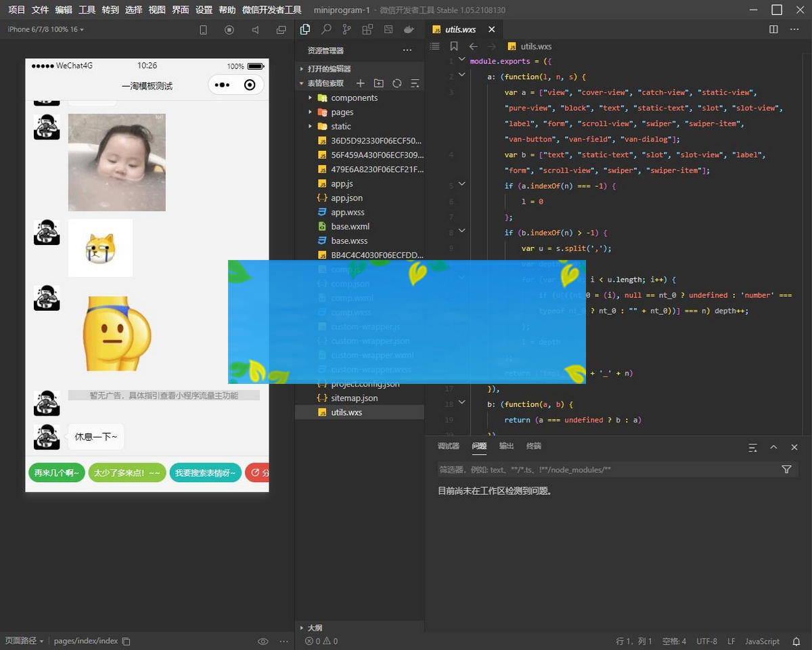The image size is (812, 650).
Task: Click the split editor icon
Action: pyautogui.click(x=773, y=30)
